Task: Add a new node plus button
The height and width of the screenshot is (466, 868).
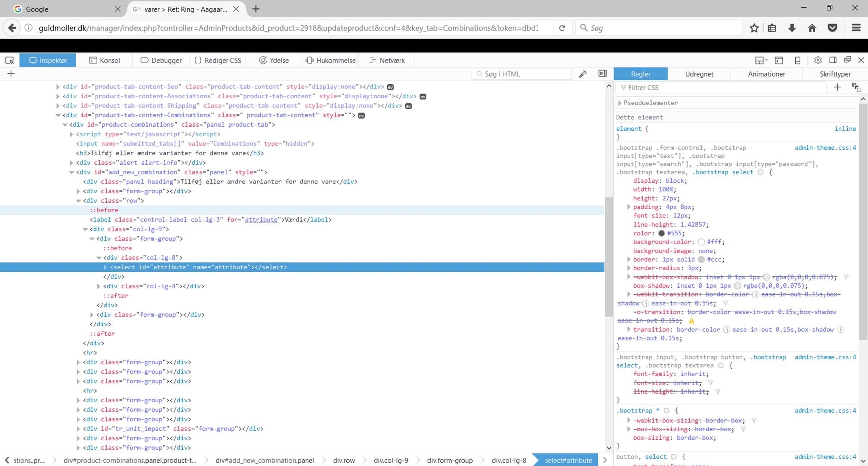Action: tap(11, 74)
